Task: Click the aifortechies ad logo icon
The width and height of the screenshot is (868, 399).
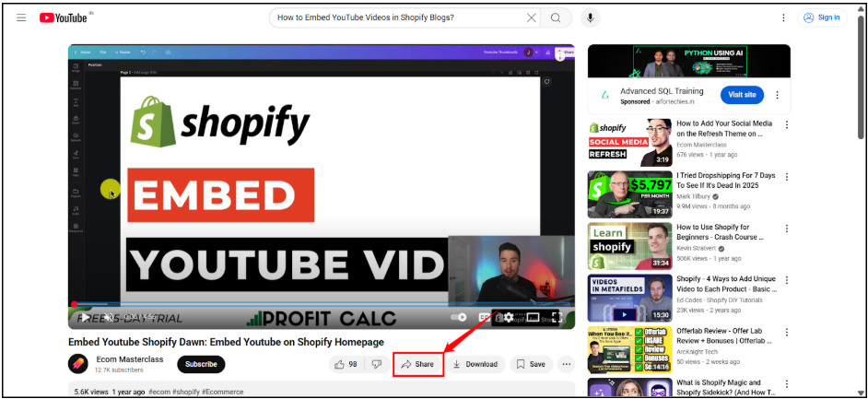Action: click(x=605, y=95)
